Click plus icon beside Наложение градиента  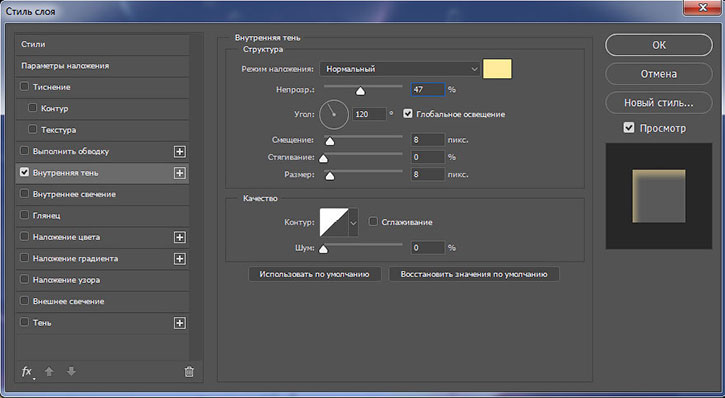click(180, 259)
